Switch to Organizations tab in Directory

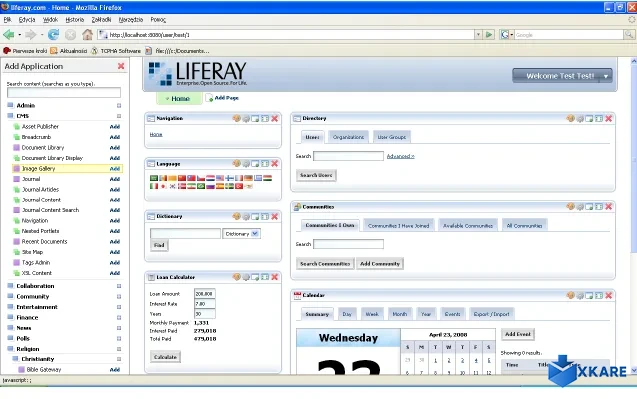(x=348, y=137)
